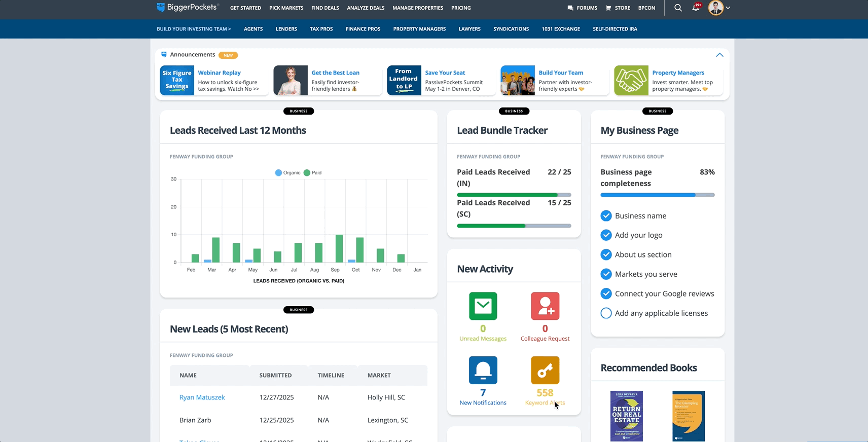This screenshot has height=442, width=868.
Task: Select the Lenders navigation item
Action: (x=286, y=29)
